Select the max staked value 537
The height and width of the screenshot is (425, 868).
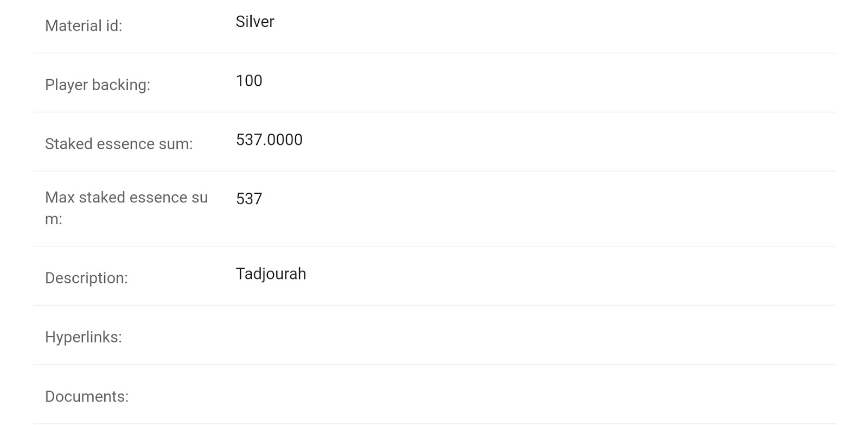click(249, 199)
